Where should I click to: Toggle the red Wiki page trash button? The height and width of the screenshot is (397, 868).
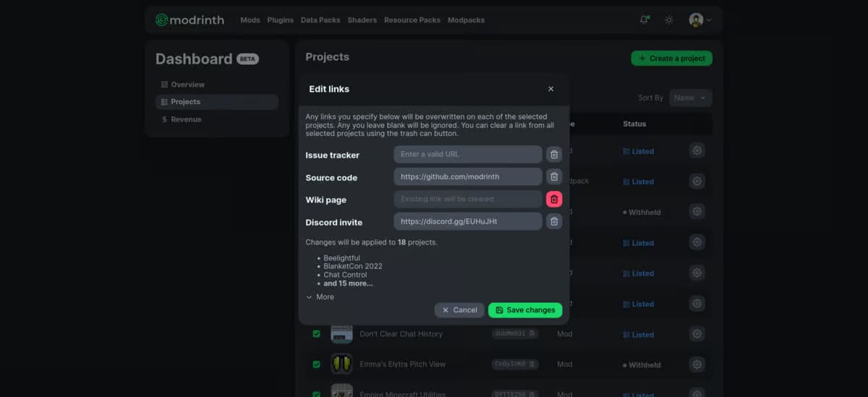pyautogui.click(x=553, y=199)
